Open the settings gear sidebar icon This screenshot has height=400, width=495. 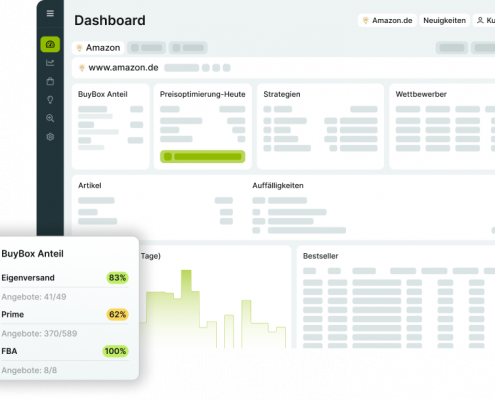(50, 137)
